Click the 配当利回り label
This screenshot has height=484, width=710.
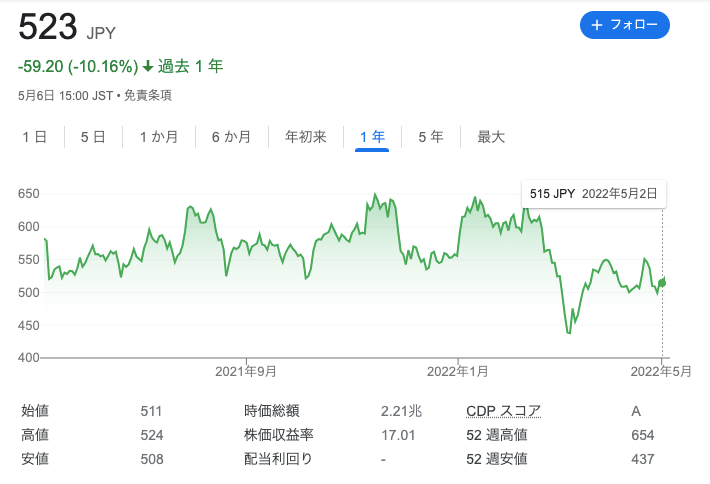tap(278, 459)
